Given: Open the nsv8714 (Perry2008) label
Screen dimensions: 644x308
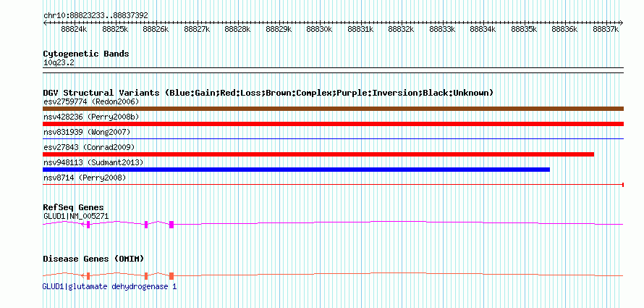Looking at the screenshot, I should pyautogui.click(x=85, y=178).
